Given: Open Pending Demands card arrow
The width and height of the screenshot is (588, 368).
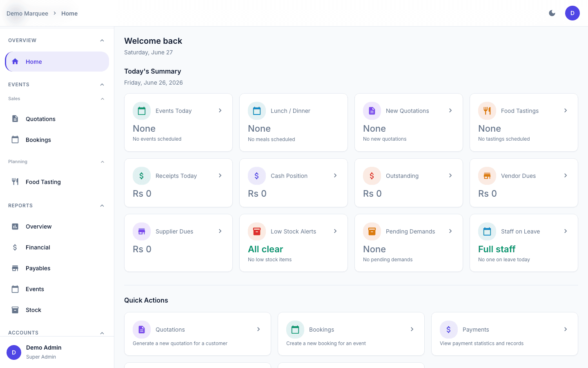Looking at the screenshot, I should coord(450,231).
